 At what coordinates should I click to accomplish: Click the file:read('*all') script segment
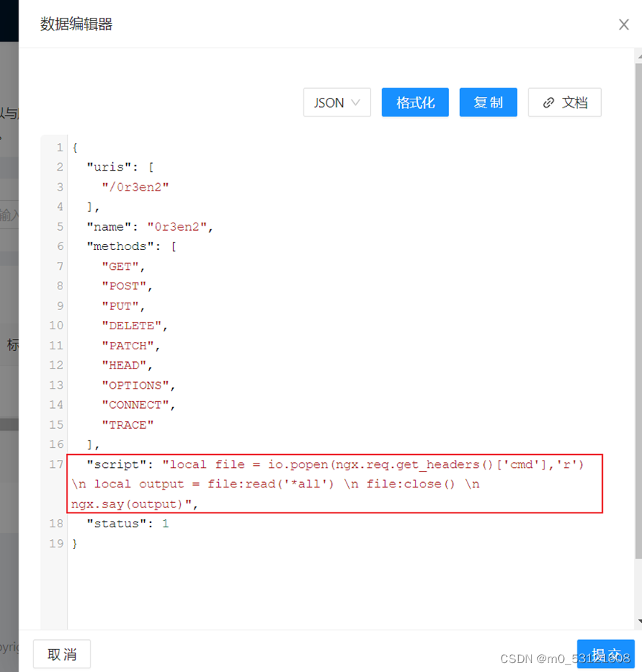271,484
